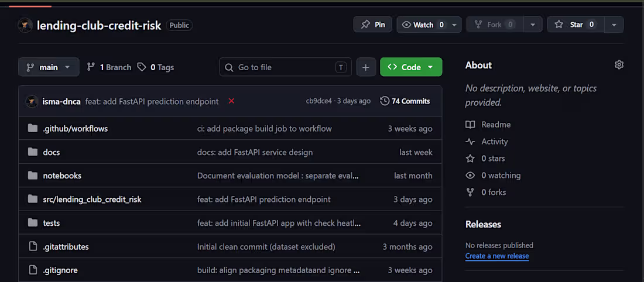Click the folder icon beside tests
Screen dimensions: 644x282
pos(32,222)
